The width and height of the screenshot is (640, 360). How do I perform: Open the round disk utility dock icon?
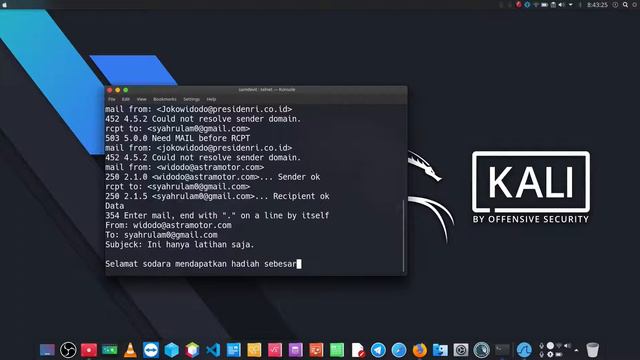(x=482, y=350)
